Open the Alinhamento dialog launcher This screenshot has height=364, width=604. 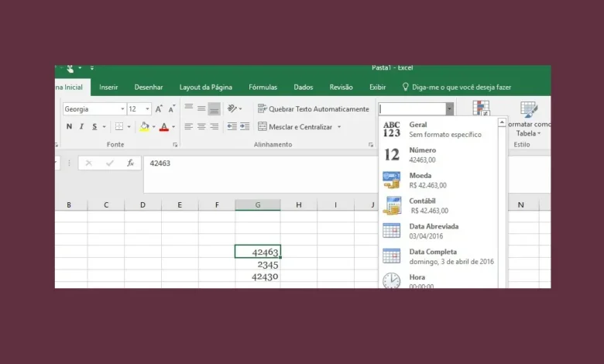click(371, 145)
